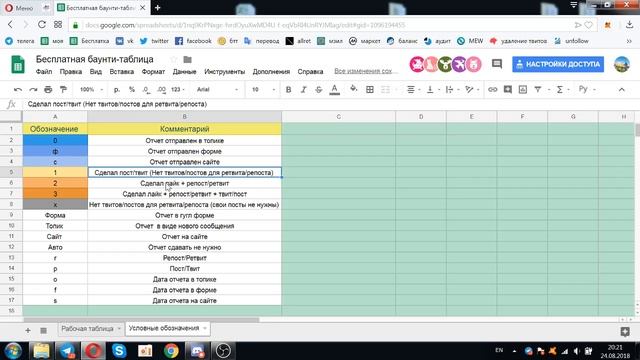Open the Файл menu
The height and width of the screenshot is (360, 640).
click(44, 71)
